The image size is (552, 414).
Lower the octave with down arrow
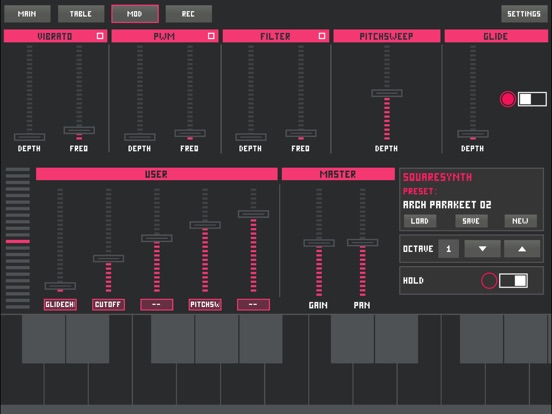pyautogui.click(x=482, y=249)
